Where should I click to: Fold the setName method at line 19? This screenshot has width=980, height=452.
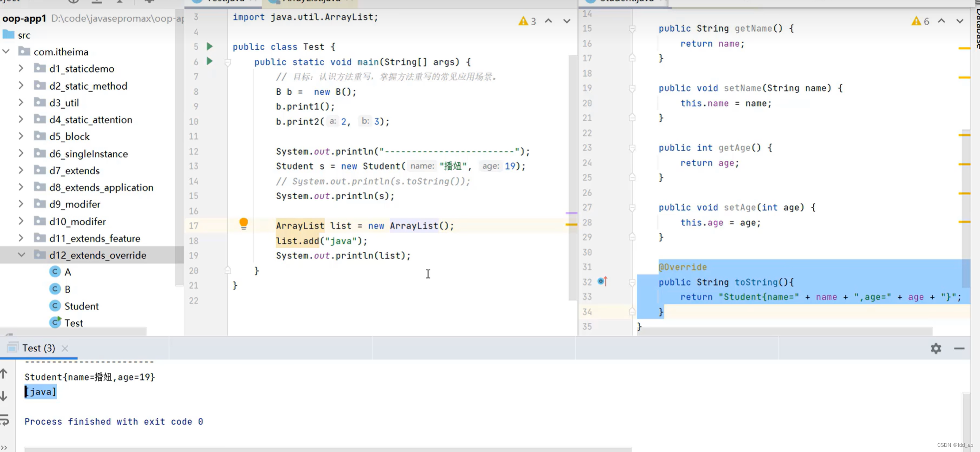click(x=632, y=88)
